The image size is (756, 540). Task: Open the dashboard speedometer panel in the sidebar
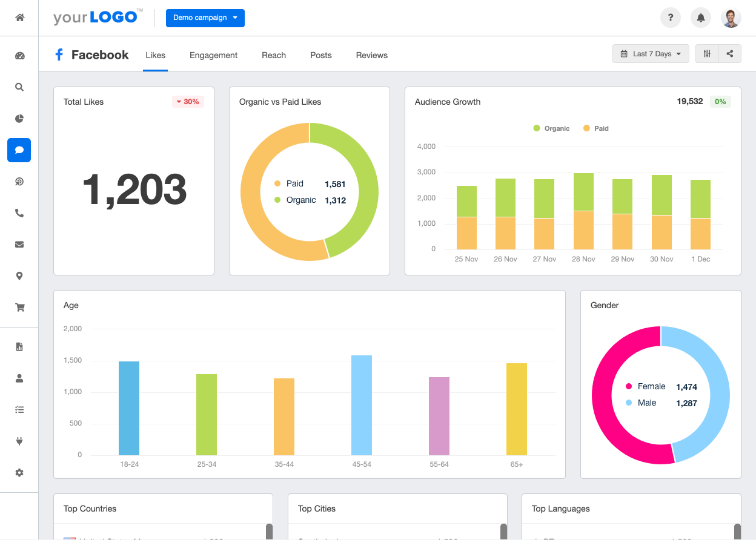(19, 56)
